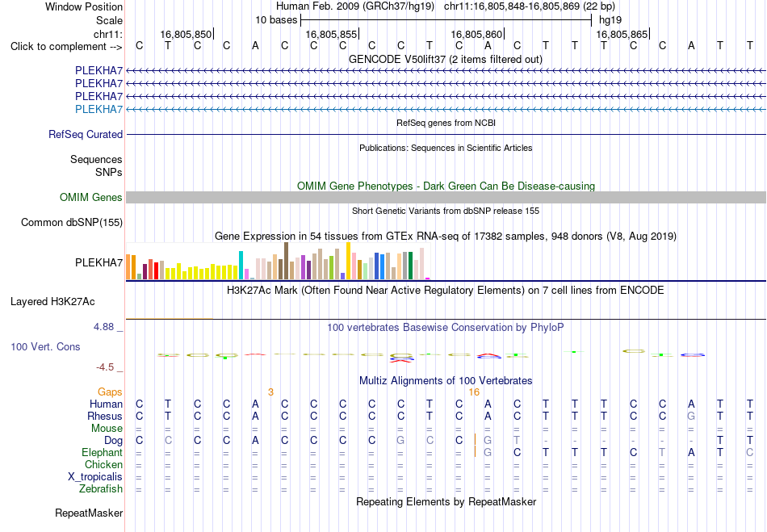Click the hg19 label beside scale bar
Viewport: 767px width, 532px height.
click(610, 20)
